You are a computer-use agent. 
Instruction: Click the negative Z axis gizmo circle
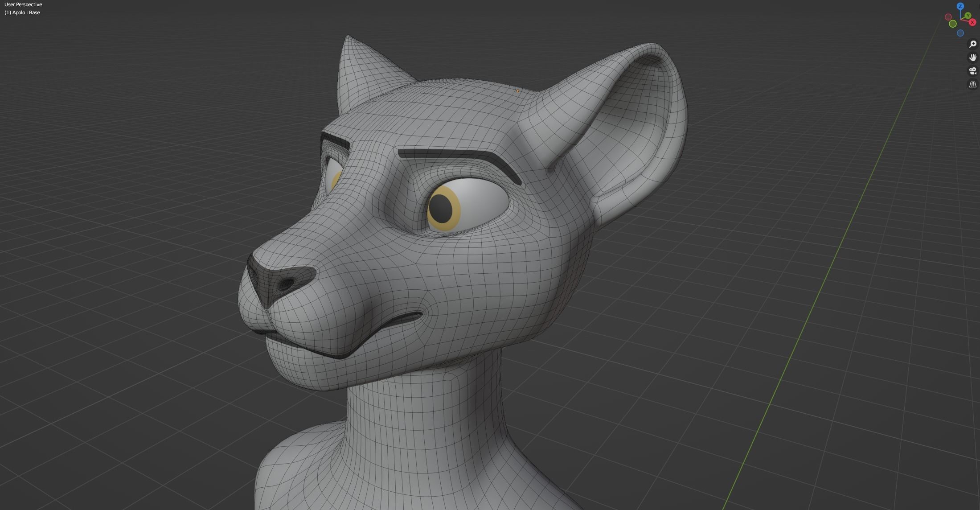(960, 33)
